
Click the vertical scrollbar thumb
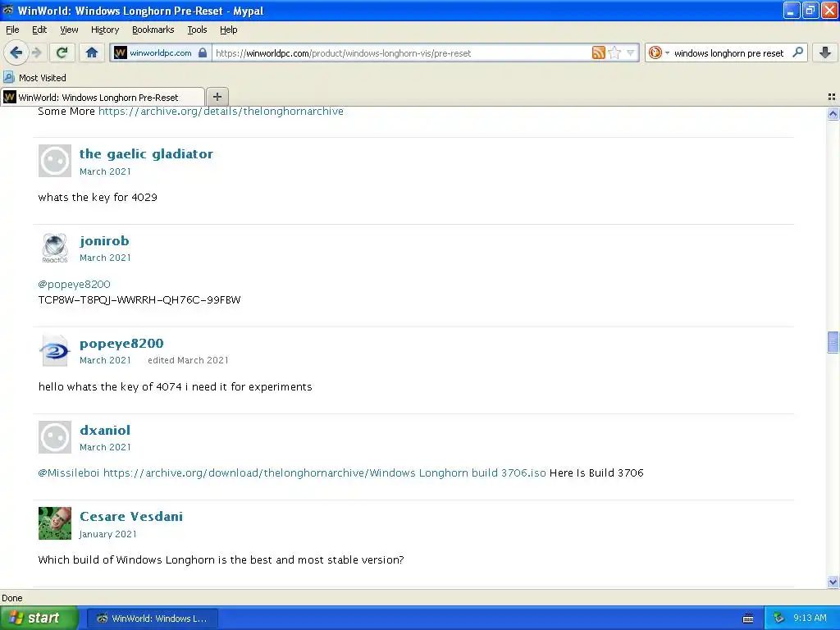point(833,342)
